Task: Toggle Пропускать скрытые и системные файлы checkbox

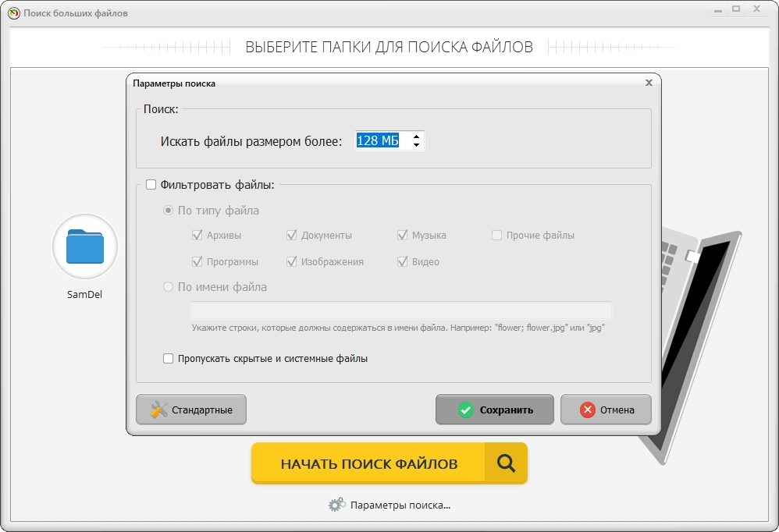Action: tap(168, 359)
